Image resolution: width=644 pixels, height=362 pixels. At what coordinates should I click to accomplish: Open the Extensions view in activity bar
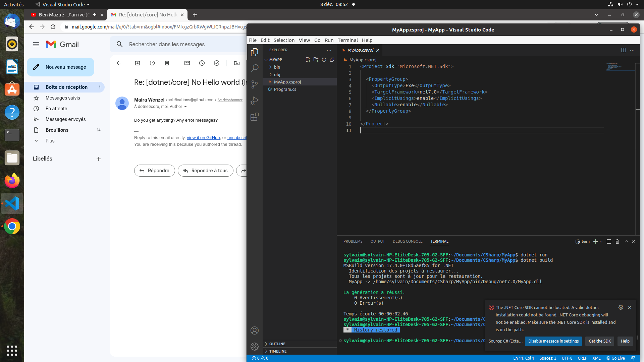click(255, 116)
